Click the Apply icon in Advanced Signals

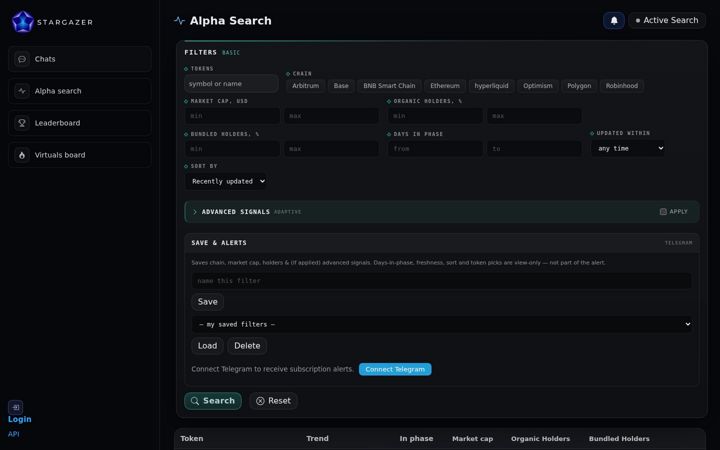coord(663,212)
